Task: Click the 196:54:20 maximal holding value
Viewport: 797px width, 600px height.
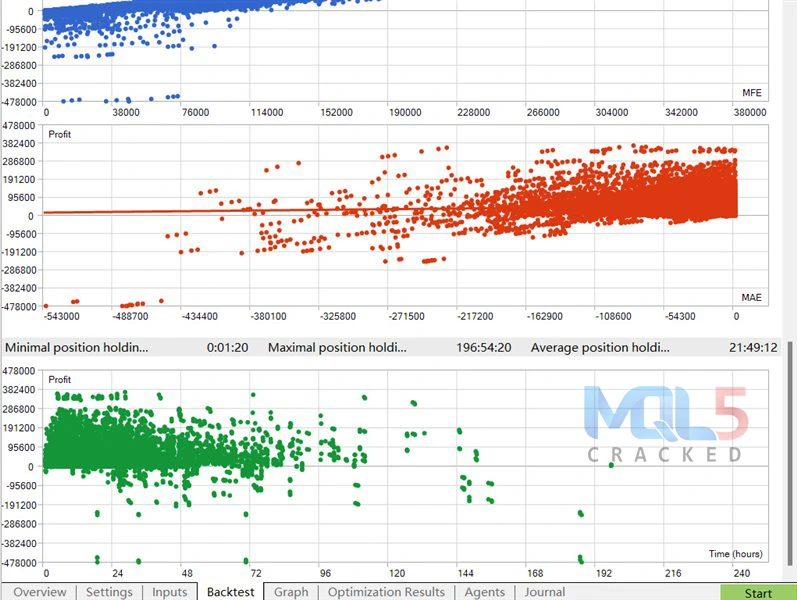Action: coord(483,347)
